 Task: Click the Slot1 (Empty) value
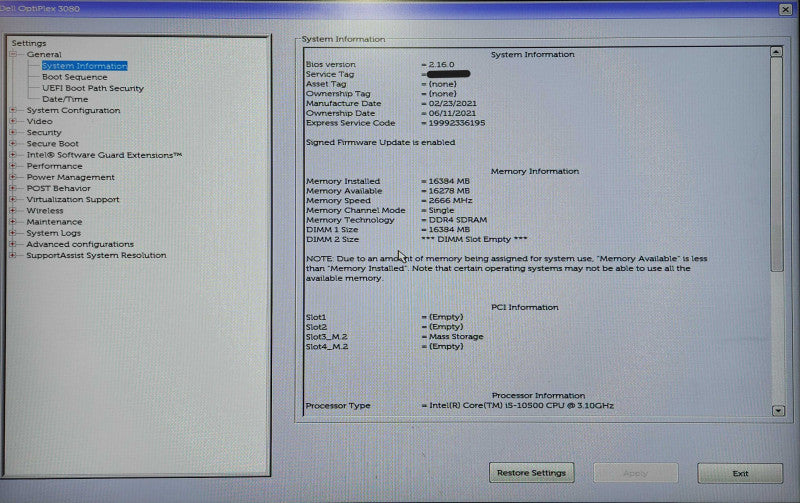(446, 317)
